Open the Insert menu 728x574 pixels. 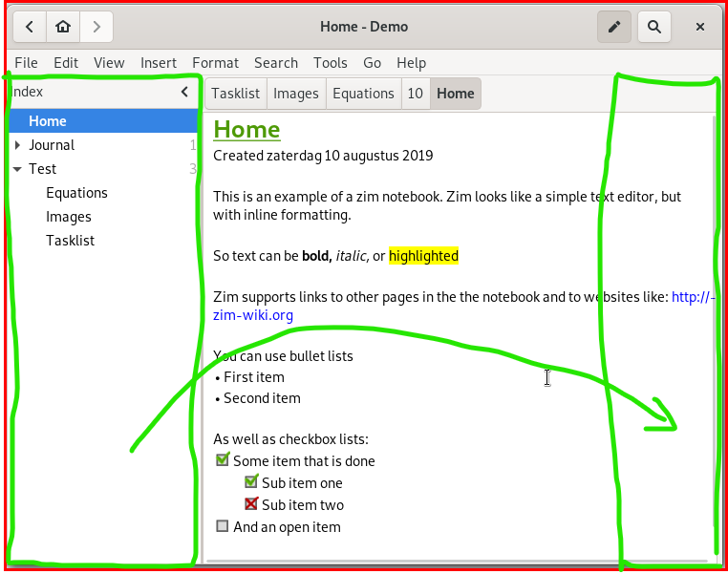click(159, 63)
